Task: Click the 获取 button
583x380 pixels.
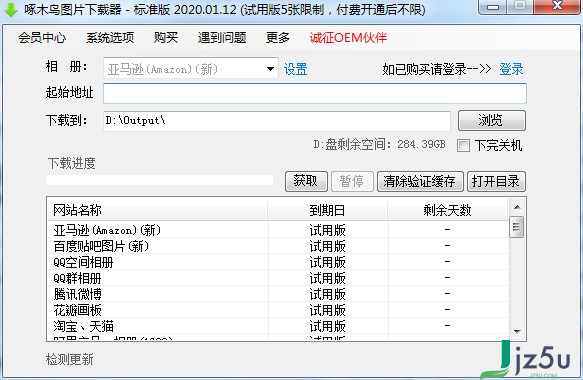Action: [306, 181]
